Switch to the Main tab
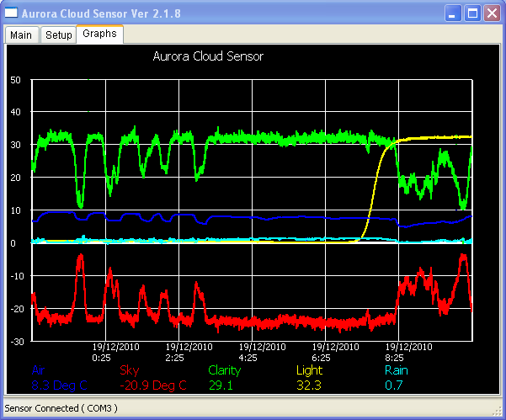This screenshot has height=420, width=506. tap(22, 35)
